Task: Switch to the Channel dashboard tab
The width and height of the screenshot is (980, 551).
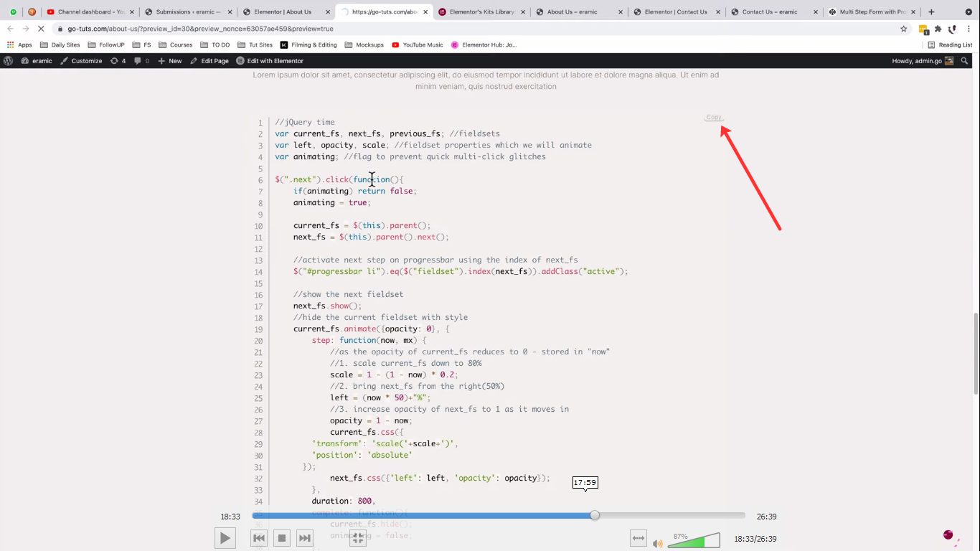Action: 90,11
